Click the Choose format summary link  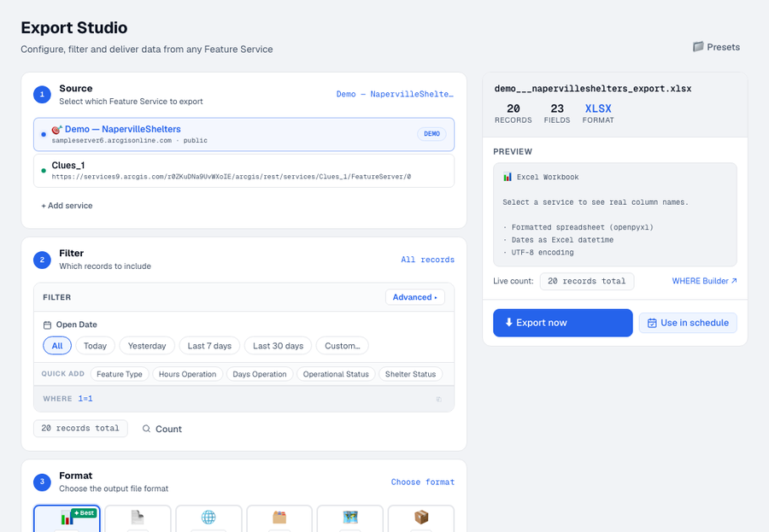tap(423, 482)
